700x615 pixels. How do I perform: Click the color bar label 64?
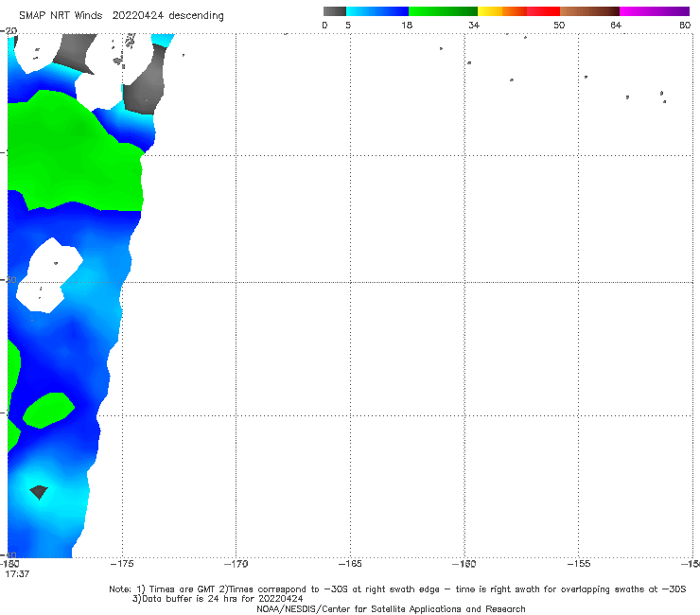pyautogui.click(x=616, y=25)
